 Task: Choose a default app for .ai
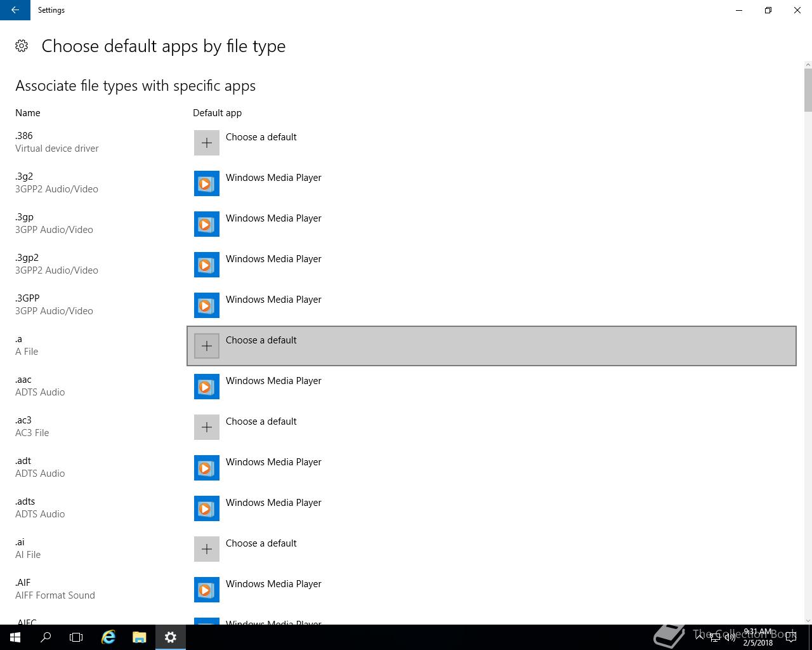[x=492, y=549]
